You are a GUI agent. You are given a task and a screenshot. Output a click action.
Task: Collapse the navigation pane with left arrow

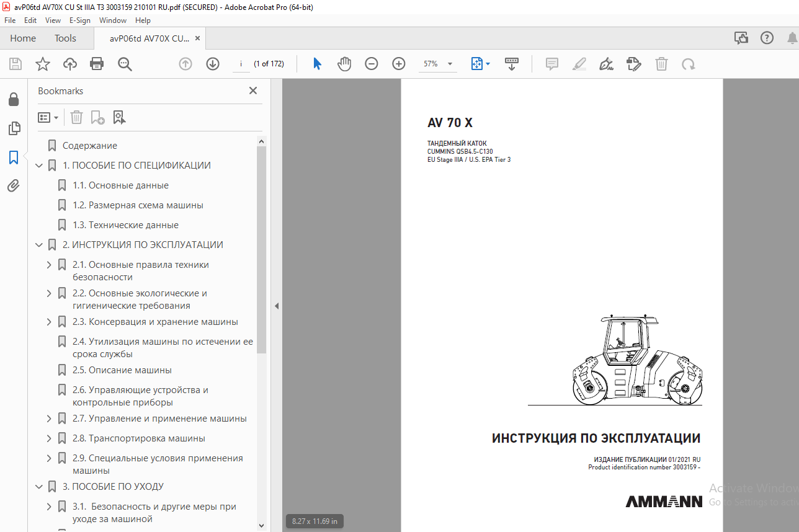[x=277, y=306]
